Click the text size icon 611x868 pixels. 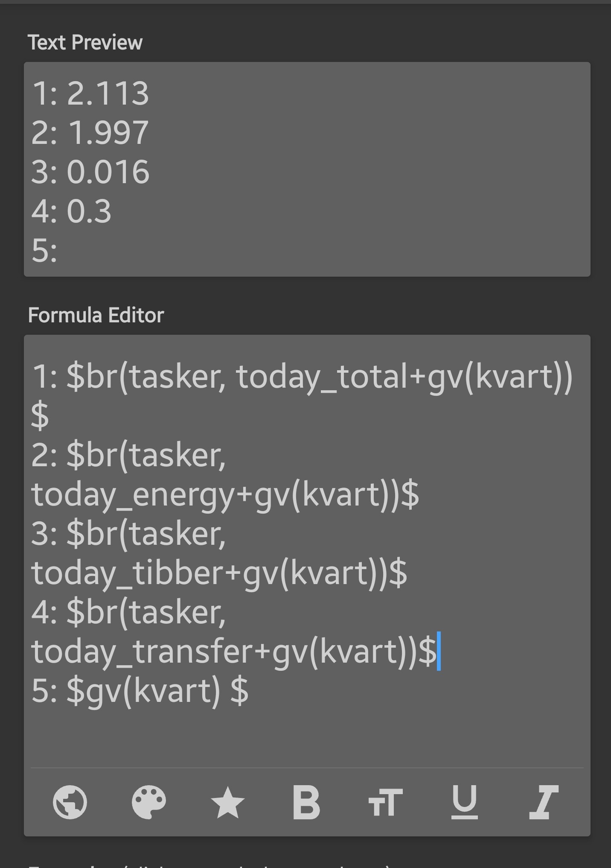(x=385, y=802)
